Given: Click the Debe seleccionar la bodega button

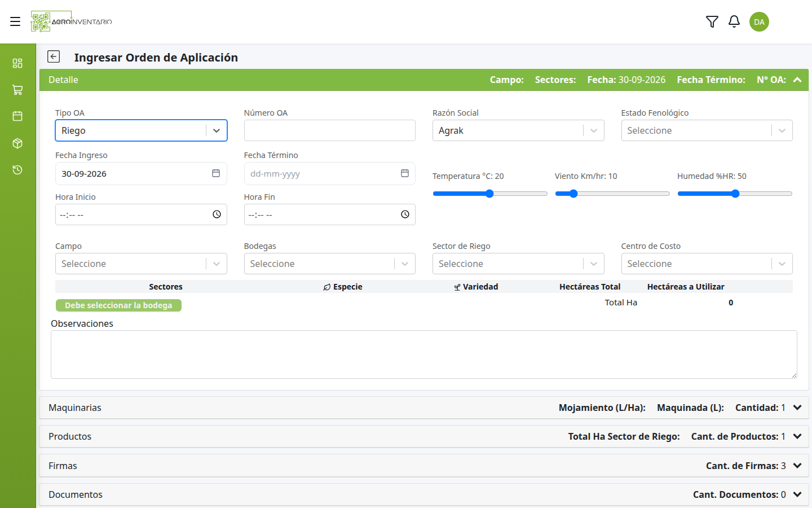Looking at the screenshot, I should tap(118, 305).
